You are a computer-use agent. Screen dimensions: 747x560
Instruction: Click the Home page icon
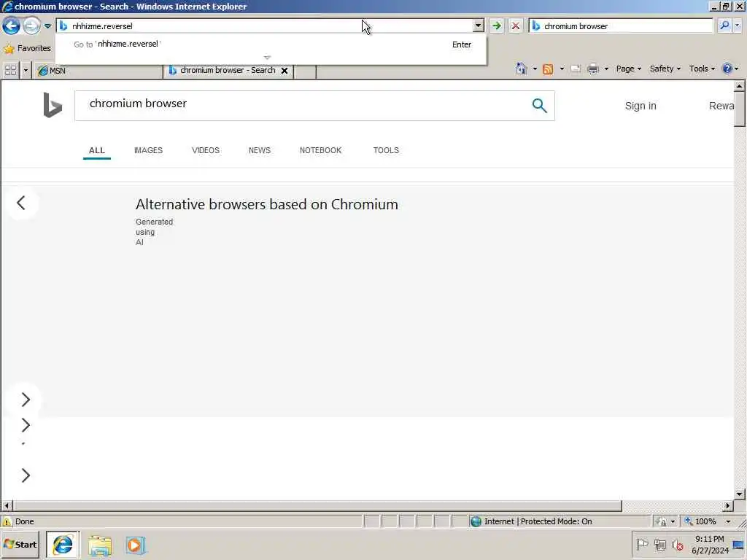coord(521,69)
